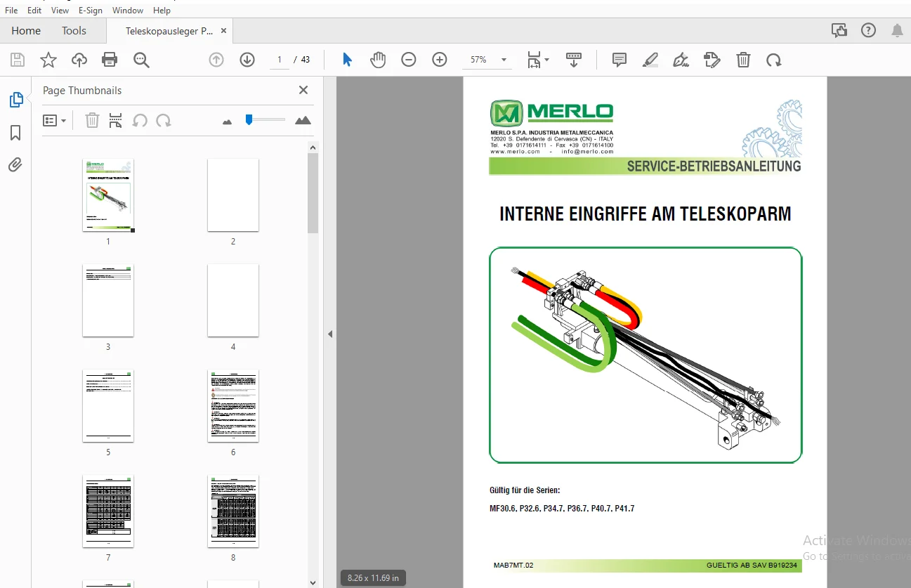
Task: Open the Help question mark icon
Action: [869, 30]
